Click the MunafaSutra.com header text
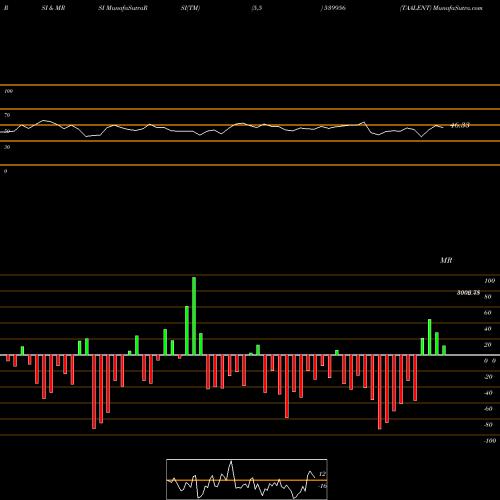The height and width of the screenshot is (500, 500). 458,8
